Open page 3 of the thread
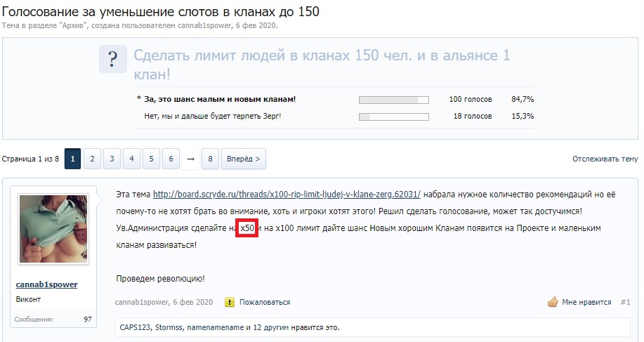 pos(112,159)
